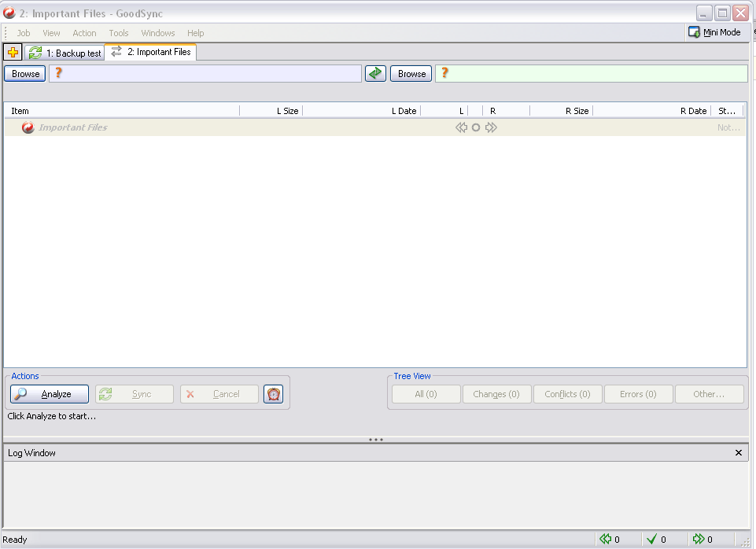Click the green sync direction arrows icon between paths

(x=375, y=72)
